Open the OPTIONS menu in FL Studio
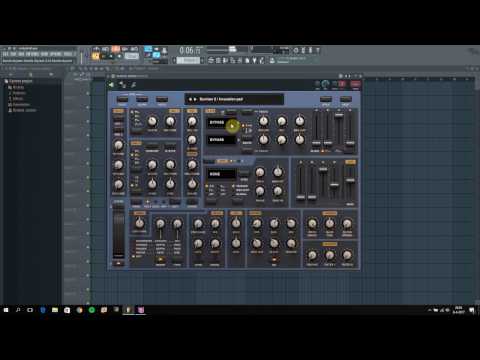The width and height of the screenshot is (480, 360). 56,54
